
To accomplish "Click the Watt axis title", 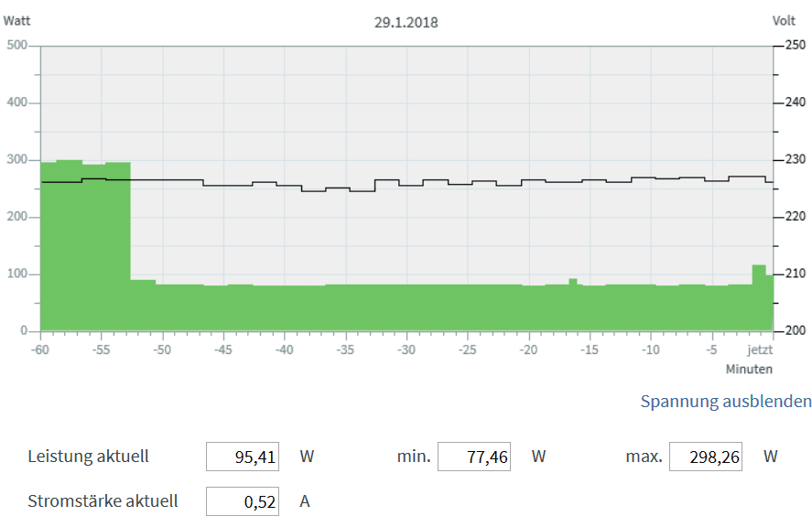I will pyautogui.click(x=19, y=19).
